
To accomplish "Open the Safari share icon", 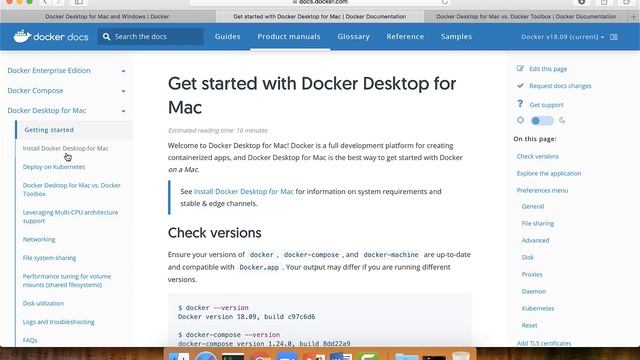I will (604, 2).
